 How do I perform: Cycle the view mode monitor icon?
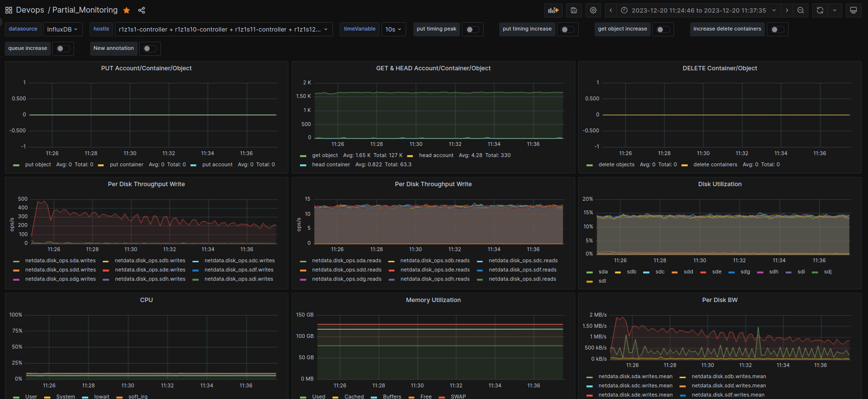click(x=853, y=10)
